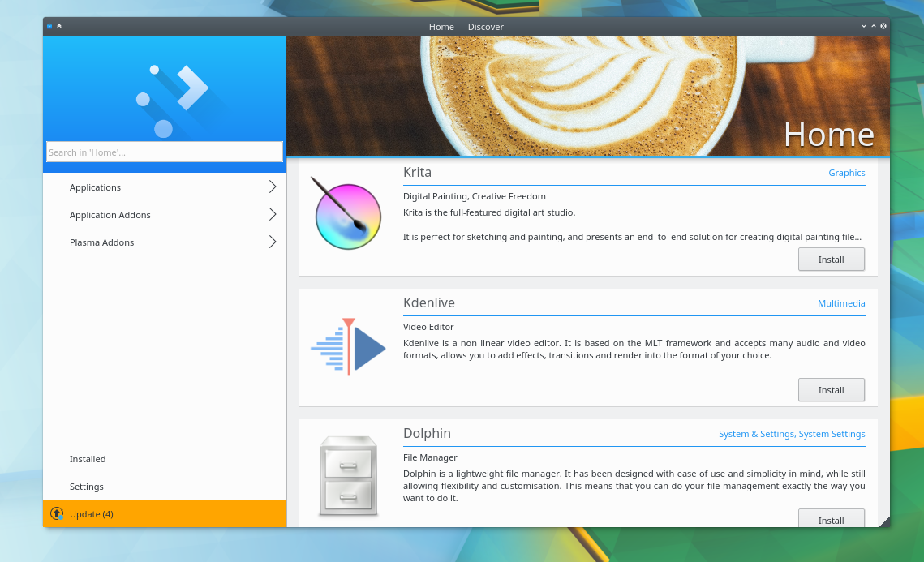
Task: Click the Kdenlive video editor icon
Action: pos(348,347)
